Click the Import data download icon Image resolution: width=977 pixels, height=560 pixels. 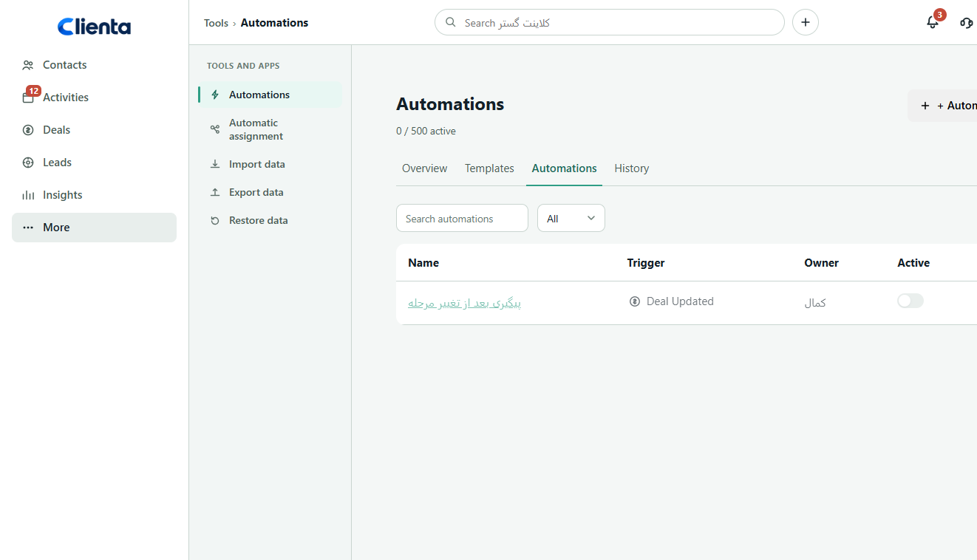(215, 164)
